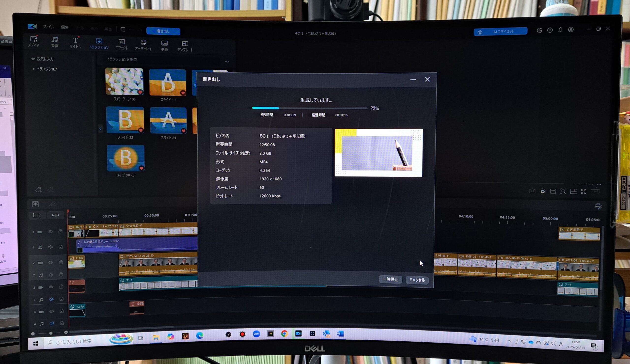Mute audio track 2 speaker
This screenshot has height=364, width=630.
tap(51, 275)
